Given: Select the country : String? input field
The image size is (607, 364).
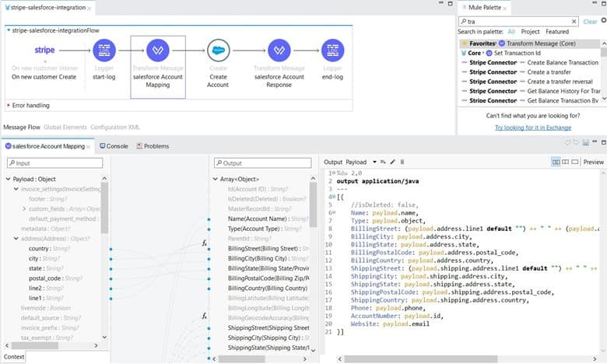Looking at the screenshot, I should click(49, 249).
